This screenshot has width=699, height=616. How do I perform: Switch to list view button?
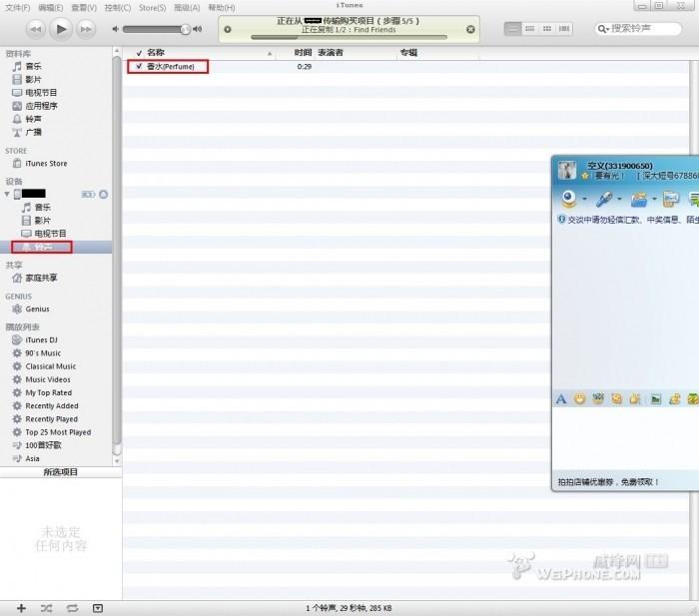pyautogui.click(x=512, y=29)
